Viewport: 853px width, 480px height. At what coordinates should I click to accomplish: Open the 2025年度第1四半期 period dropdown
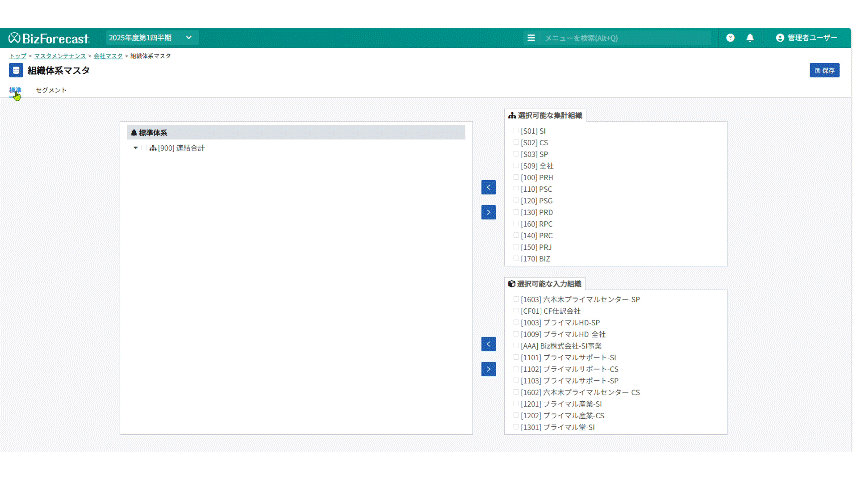[x=151, y=38]
